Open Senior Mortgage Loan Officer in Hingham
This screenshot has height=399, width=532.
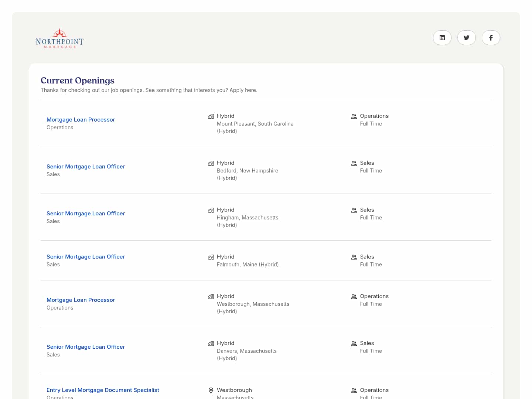[86, 214]
